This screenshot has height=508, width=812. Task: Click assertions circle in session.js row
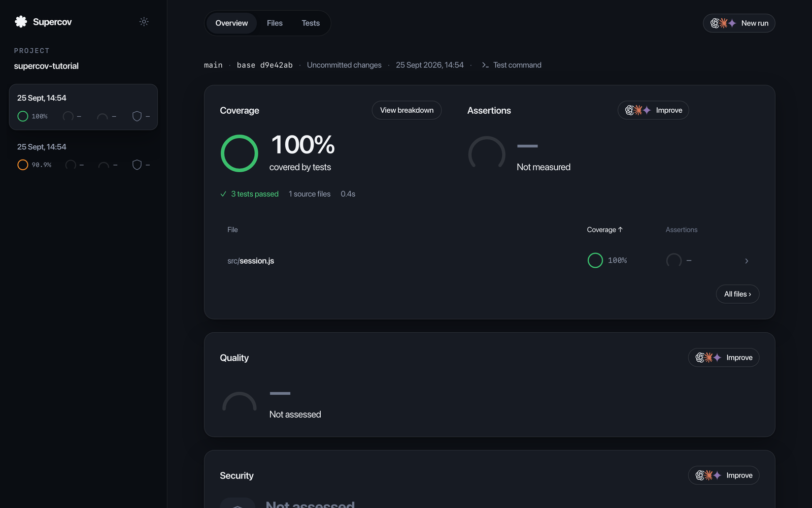[674, 261]
